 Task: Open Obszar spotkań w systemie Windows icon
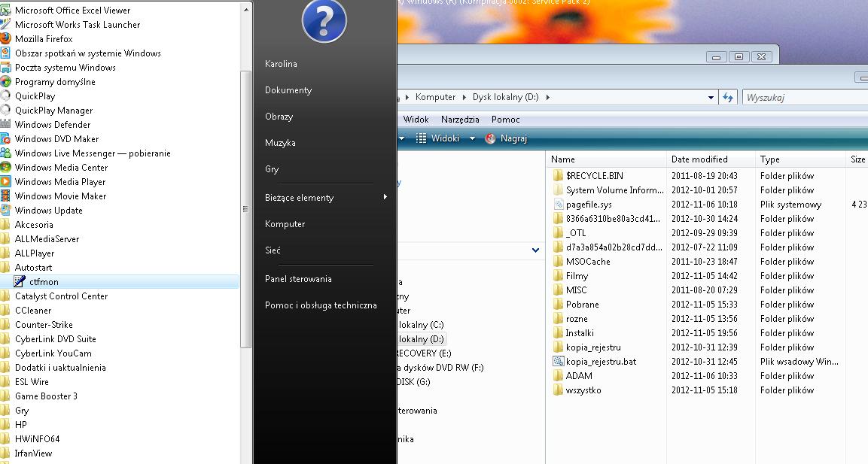[5, 53]
